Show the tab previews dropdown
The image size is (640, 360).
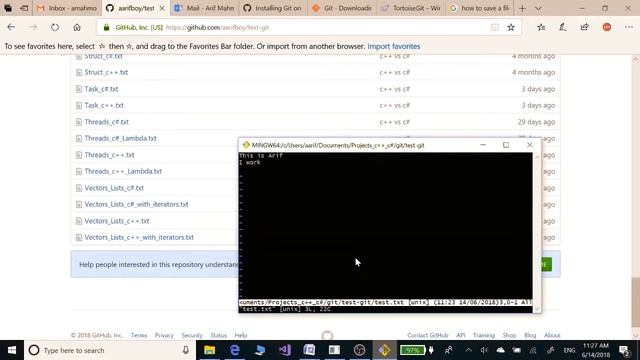tap(538, 8)
